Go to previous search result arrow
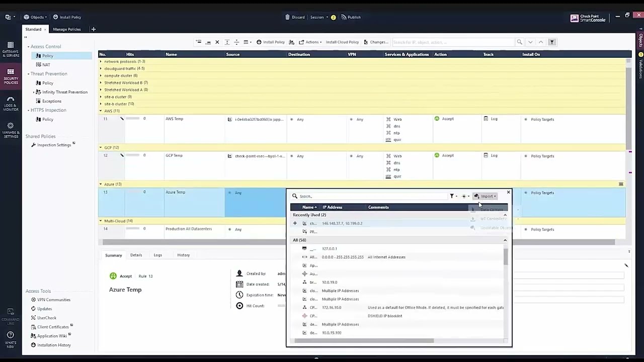 [541, 42]
